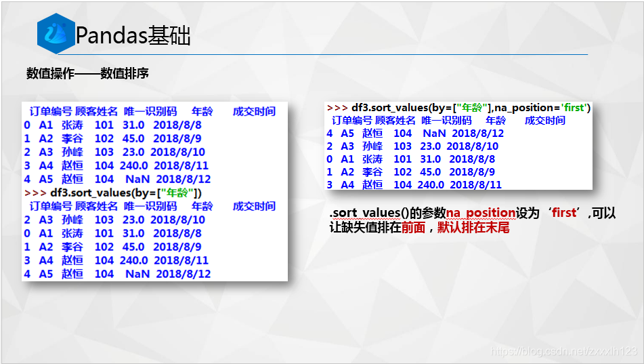Image resolution: width=644 pixels, height=364 pixels.
Task: Click '孙峰' in the na_position='first' result table
Action: pos(372,146)
